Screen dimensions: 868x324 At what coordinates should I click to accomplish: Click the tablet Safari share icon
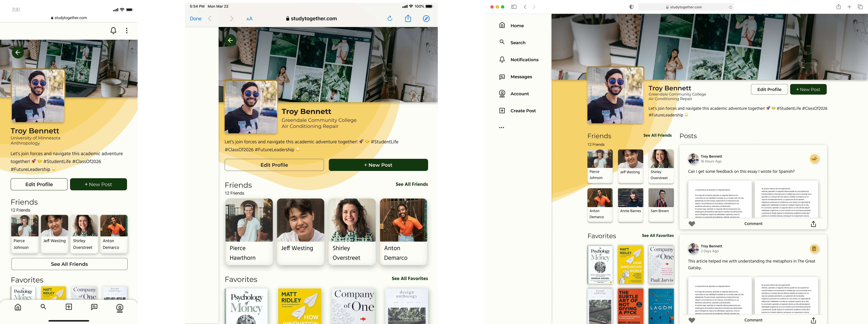tap(408, 18)
